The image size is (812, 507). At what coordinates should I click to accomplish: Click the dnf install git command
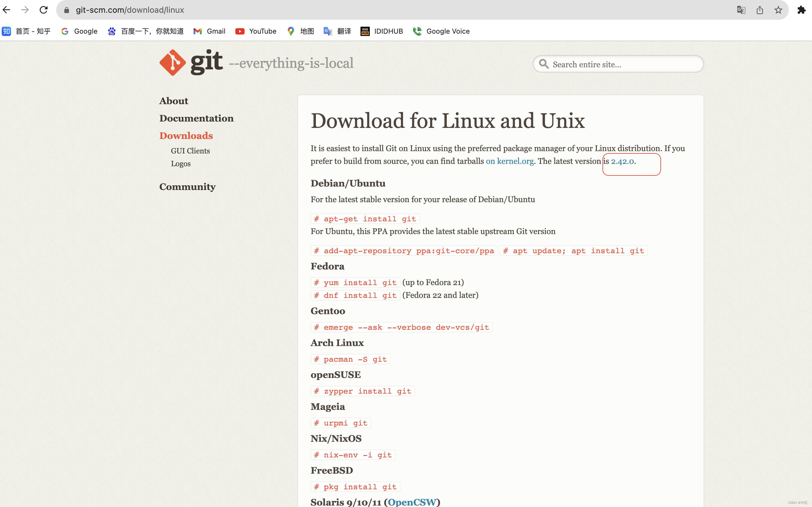[355, 296]
